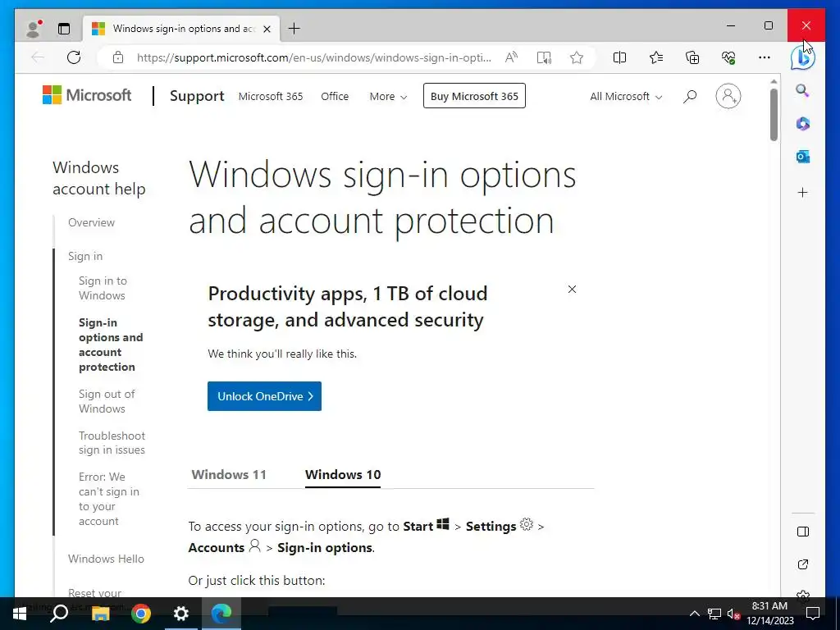This screenshot has height=630, width=840.
Task: Sign in with account avatar icon
Action: pyautogui.click(x=728, y=97)
